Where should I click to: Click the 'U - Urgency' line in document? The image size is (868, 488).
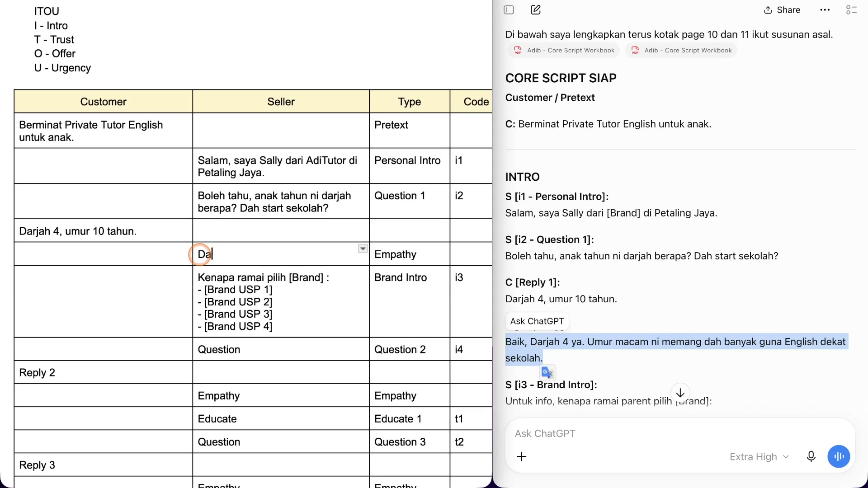(62, 68)
